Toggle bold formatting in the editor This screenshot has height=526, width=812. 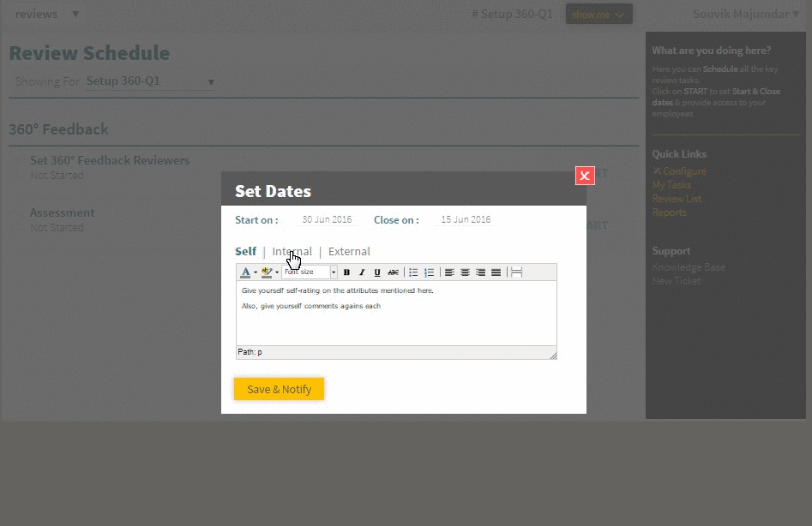tap(346, 272)
